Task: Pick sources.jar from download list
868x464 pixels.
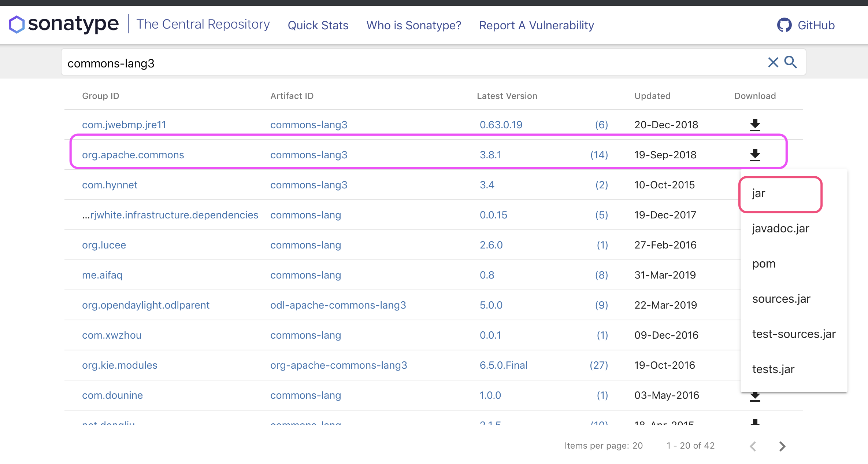Action: [x=781, y=299]
